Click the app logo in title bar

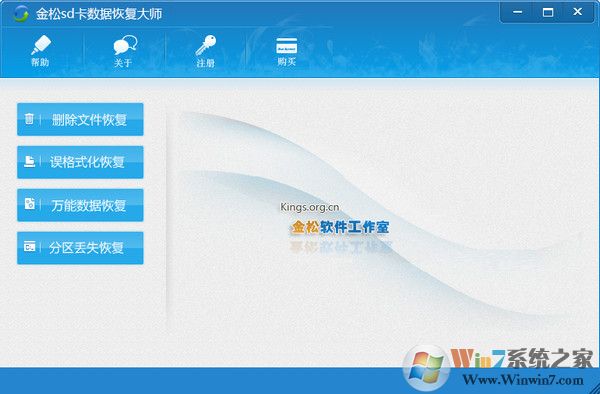pyautogui.click(x=20, y=14)
